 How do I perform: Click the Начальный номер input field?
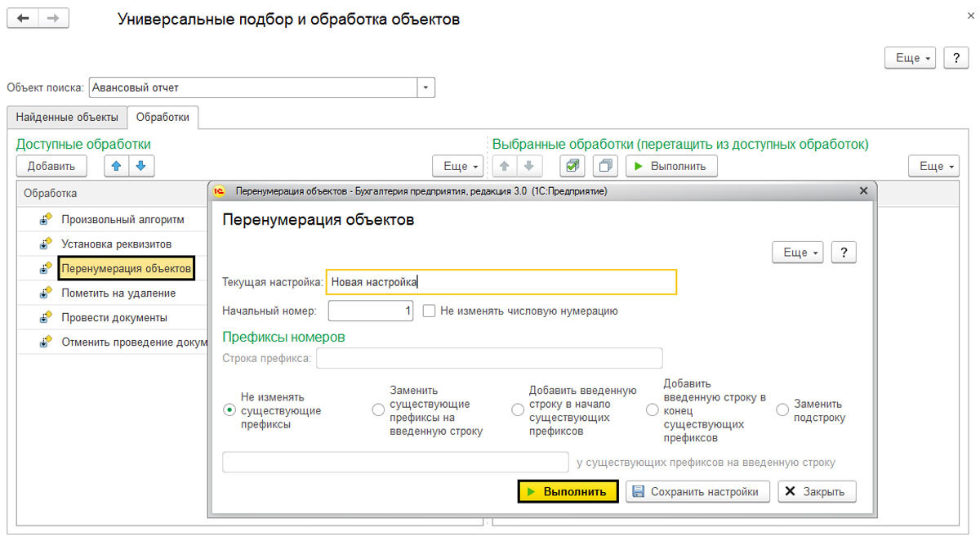tap(371, 311)
